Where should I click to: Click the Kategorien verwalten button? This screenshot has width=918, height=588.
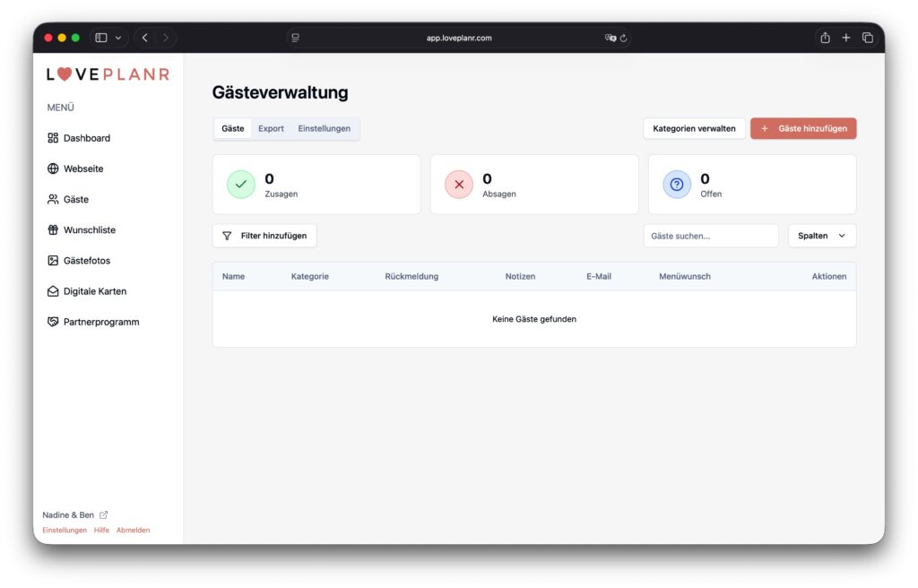click(693, 128)
